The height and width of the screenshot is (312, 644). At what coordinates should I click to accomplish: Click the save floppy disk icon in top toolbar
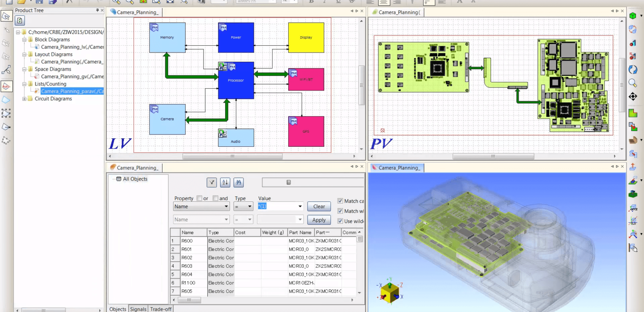(39, 2)
